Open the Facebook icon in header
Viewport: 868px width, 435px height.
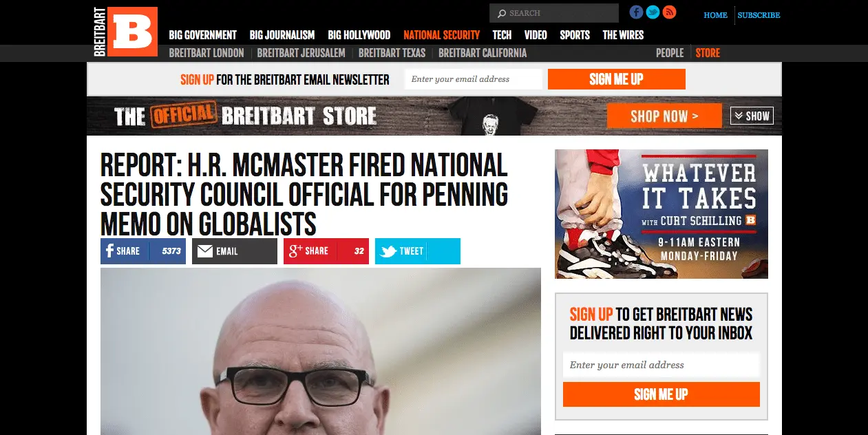[x=636, y=12]
